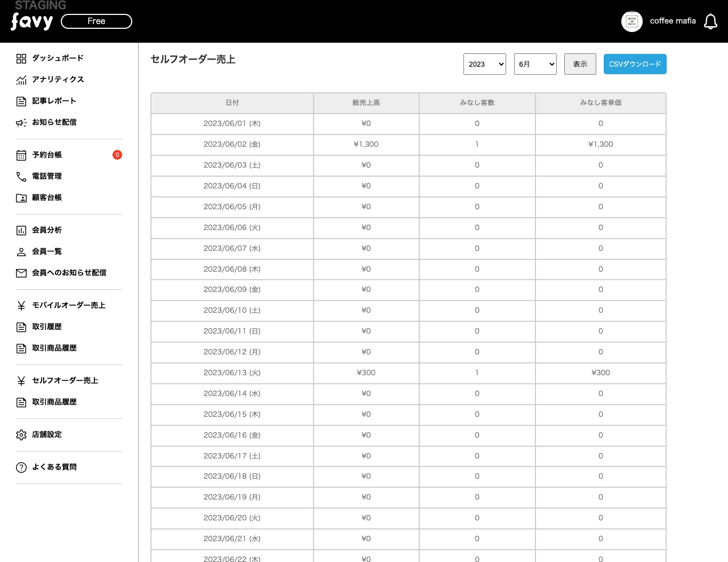
Task: Click the 2023/06/18 (日) date cell
Action: (232, 477)
